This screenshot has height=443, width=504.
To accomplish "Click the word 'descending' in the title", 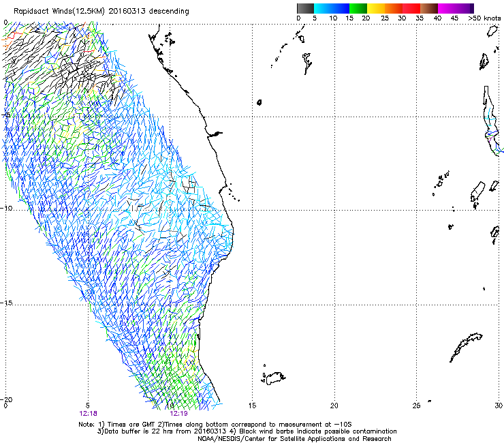I will tap(169, 12).
